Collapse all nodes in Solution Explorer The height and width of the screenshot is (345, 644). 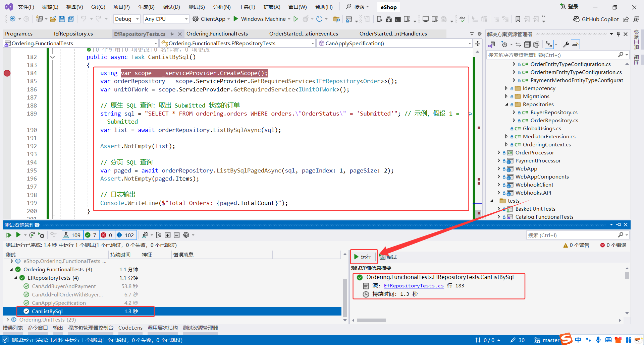pyautogui.click(x=527, y=45)
